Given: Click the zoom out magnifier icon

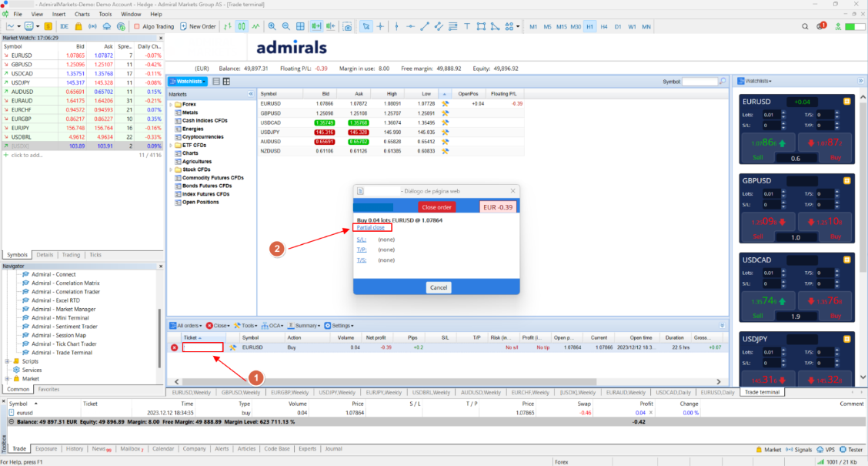Looking at the screenshot, I should 285,26.
